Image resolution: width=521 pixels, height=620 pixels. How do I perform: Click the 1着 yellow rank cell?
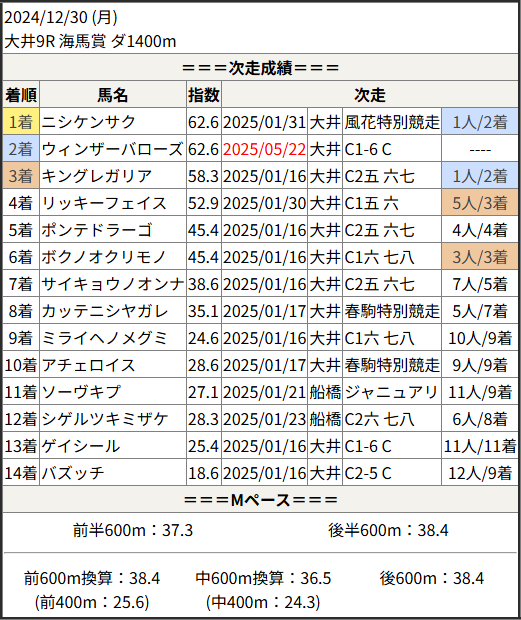coord(21,122)
